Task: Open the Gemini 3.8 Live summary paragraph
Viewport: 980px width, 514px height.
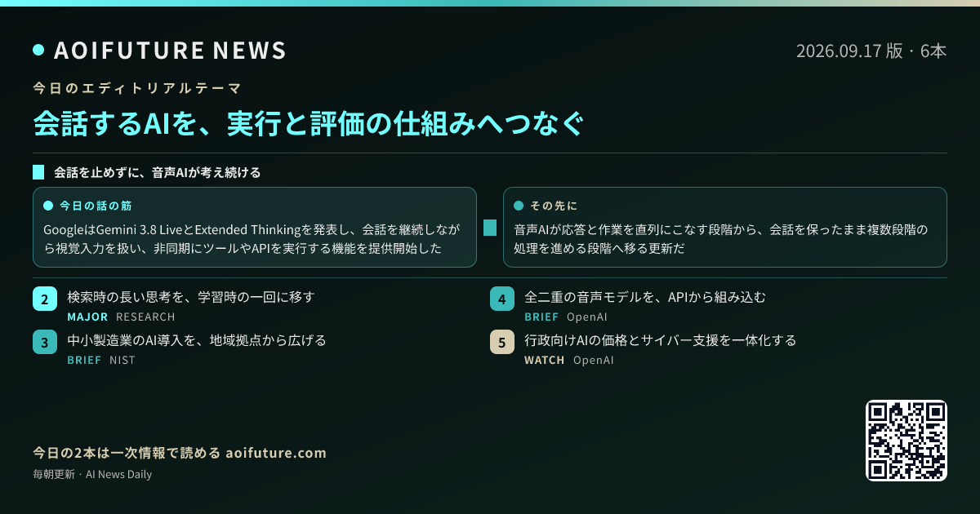Action: point(252,238)
